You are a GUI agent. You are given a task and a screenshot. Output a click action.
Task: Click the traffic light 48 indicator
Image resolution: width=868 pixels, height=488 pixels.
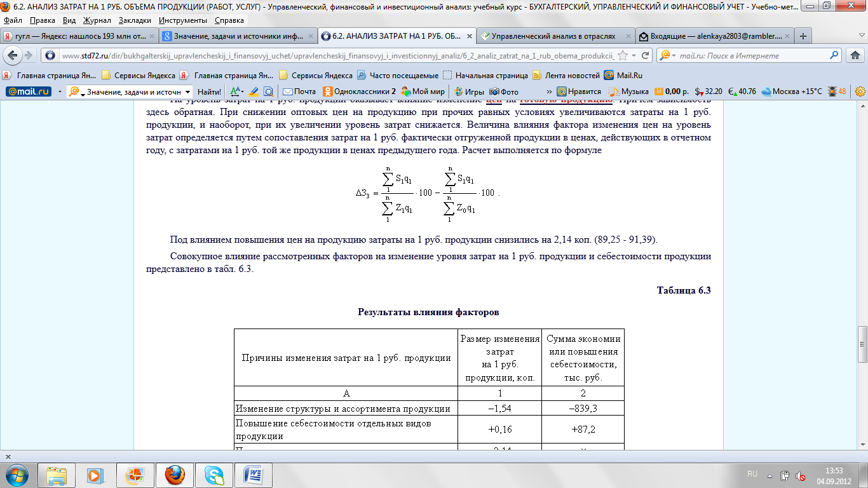(x=837, y=91)
